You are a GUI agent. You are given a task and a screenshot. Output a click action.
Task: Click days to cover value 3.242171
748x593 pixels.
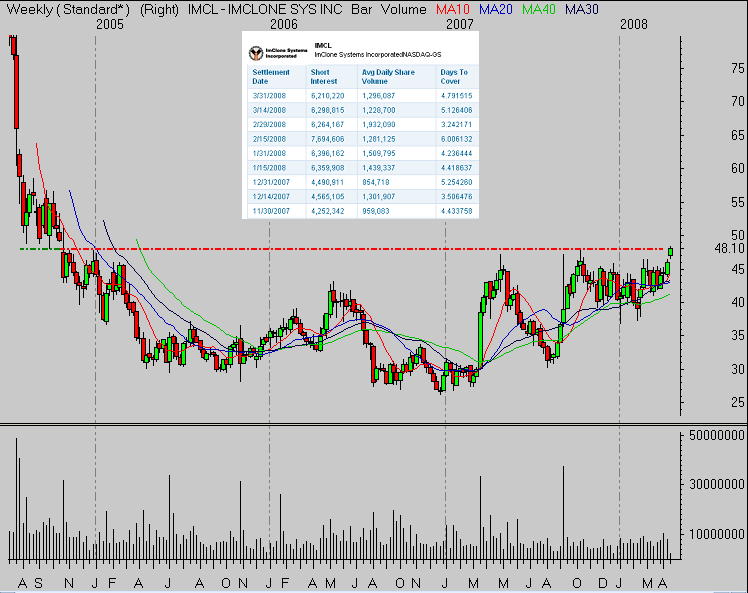pyautogui.click(x=457, y=125)
